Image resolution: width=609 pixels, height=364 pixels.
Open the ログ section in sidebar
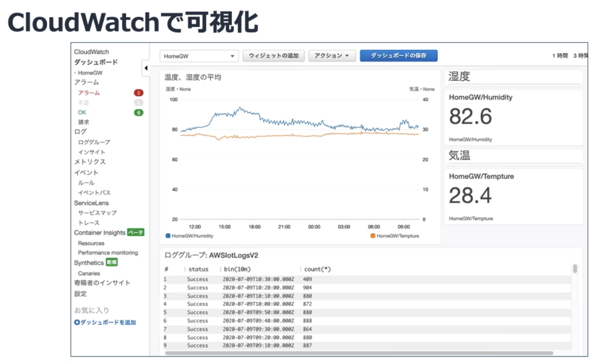click(x=80, y=131)
